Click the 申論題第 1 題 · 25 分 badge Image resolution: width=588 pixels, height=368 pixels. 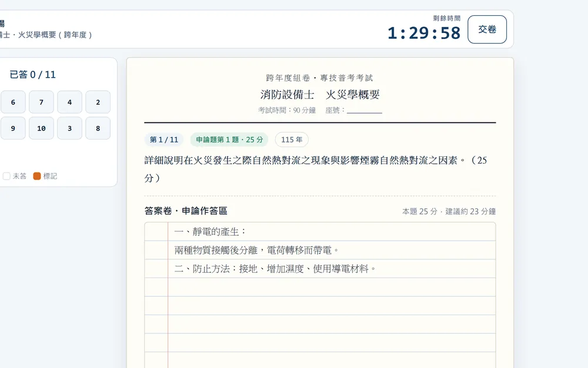(229, 140)
